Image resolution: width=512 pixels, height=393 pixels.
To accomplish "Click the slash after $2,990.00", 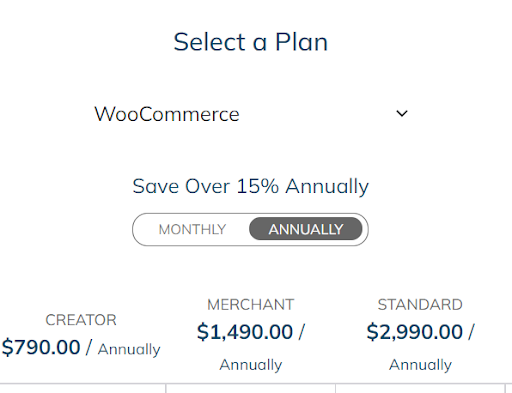I will pyautogui.click(x=471, y=332).
